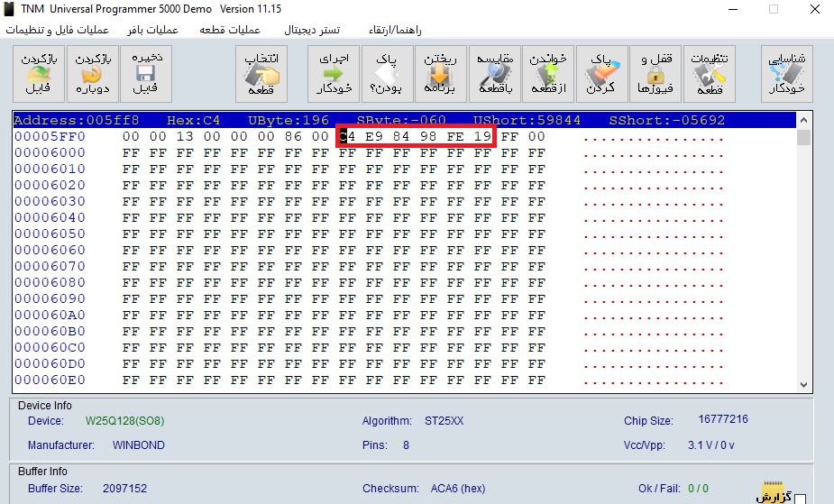Click the SShort:-05692 header value
This screenshot has width=834, height=504.
(x=667, y=120)
